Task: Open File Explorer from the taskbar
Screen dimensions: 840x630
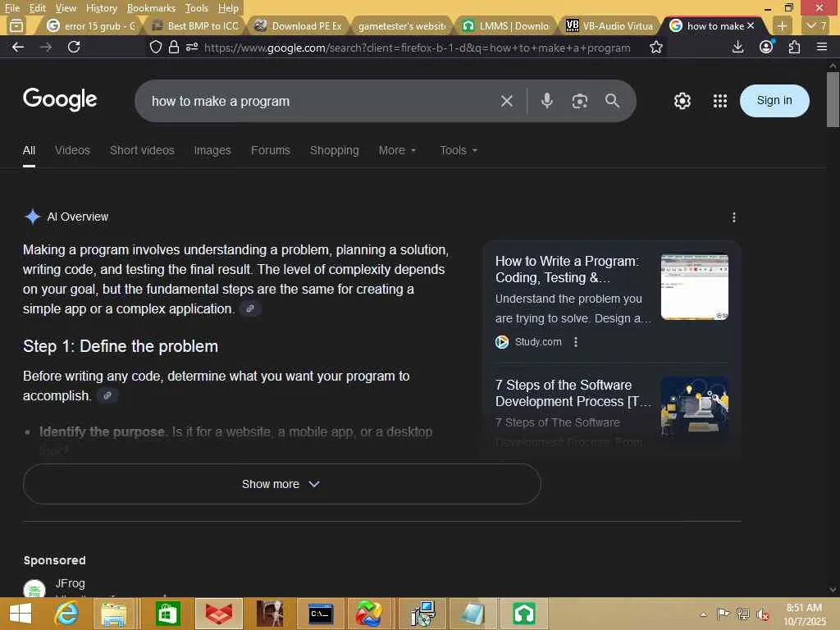Action: point(113,614)
